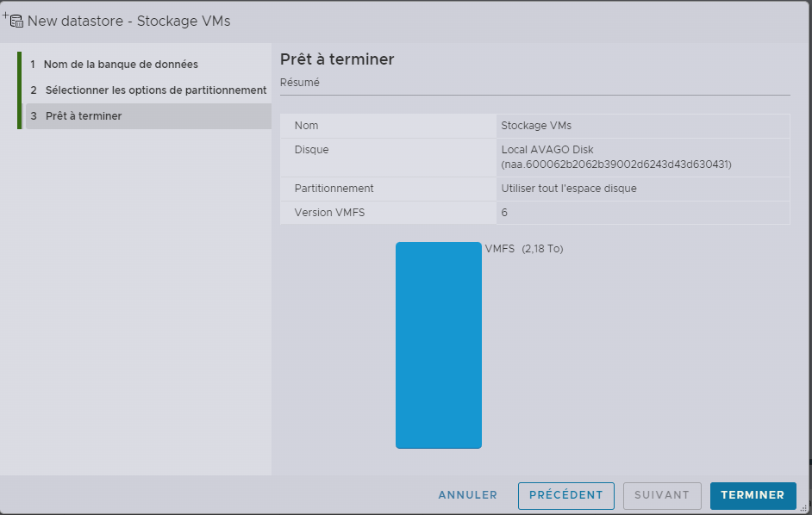Click the dialog title New datastore - Stockage VMs
This screenshot has height=515, width=812.
129,21
